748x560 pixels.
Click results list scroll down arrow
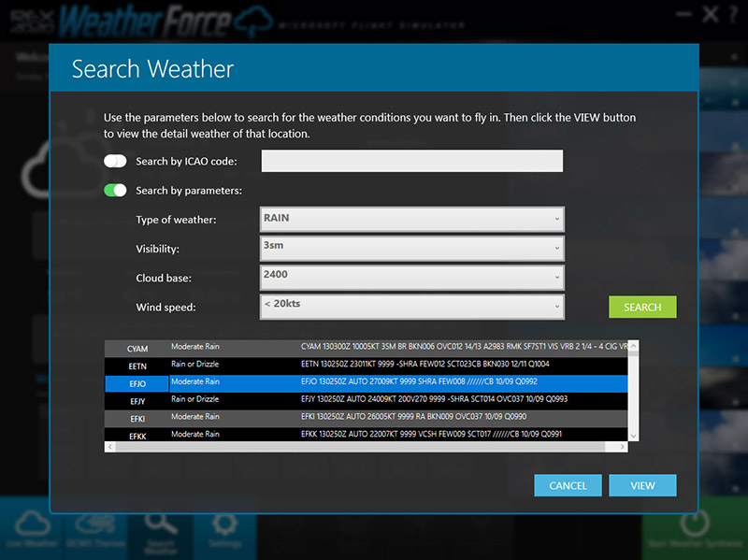(x=634, y=436)
